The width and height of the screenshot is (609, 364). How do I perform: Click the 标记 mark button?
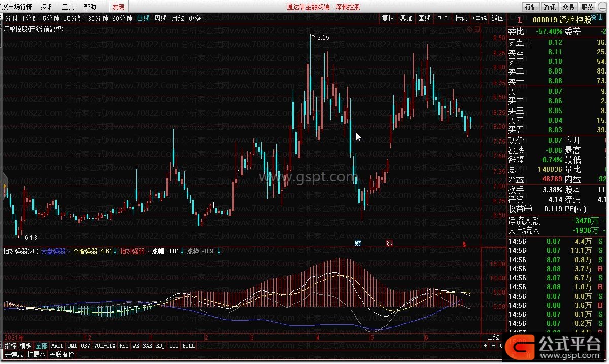(461, 18)
